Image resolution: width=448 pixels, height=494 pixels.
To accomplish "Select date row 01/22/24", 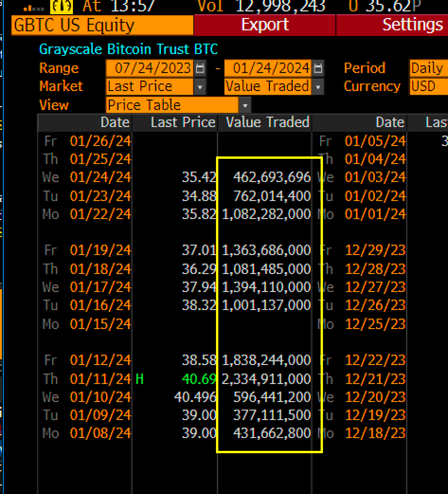I will [x=100, y=214].
